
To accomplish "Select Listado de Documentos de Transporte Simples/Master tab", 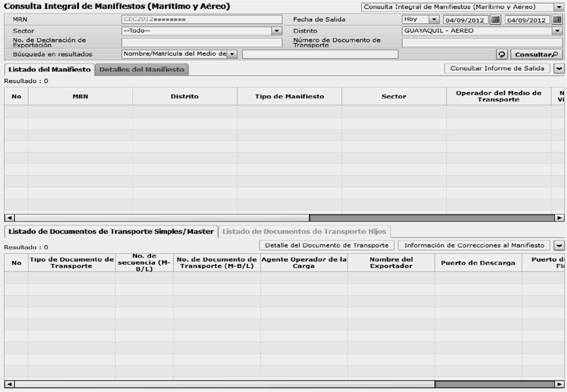I will [x=111, y=231].
